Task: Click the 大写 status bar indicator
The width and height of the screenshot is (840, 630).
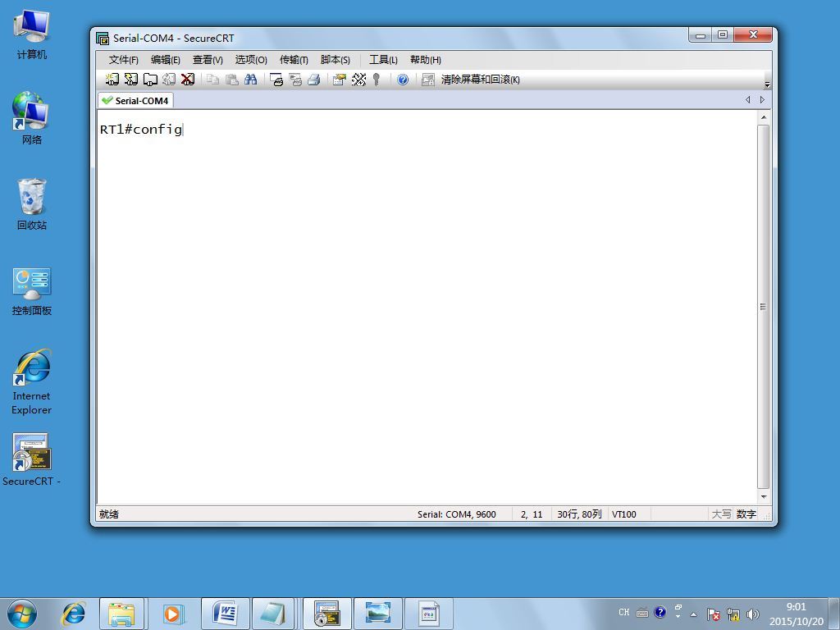Action: pos(721,514)
